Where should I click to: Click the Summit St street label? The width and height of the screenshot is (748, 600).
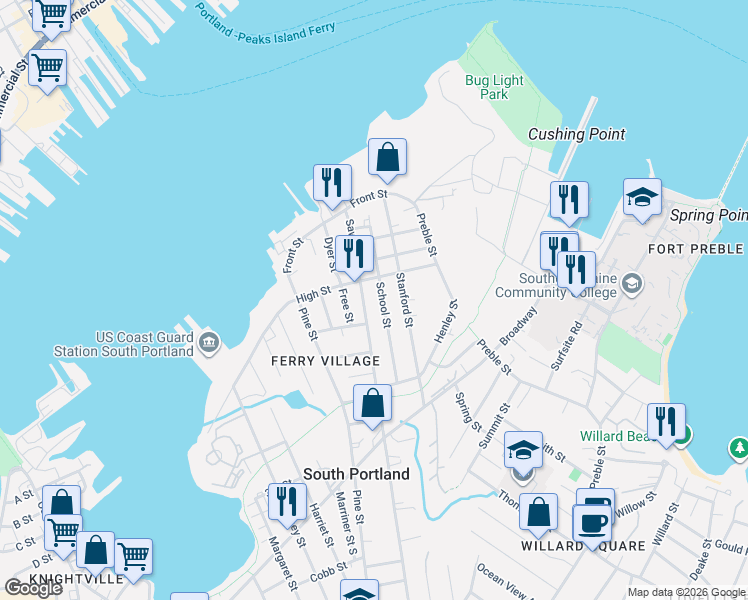point(495,426)
